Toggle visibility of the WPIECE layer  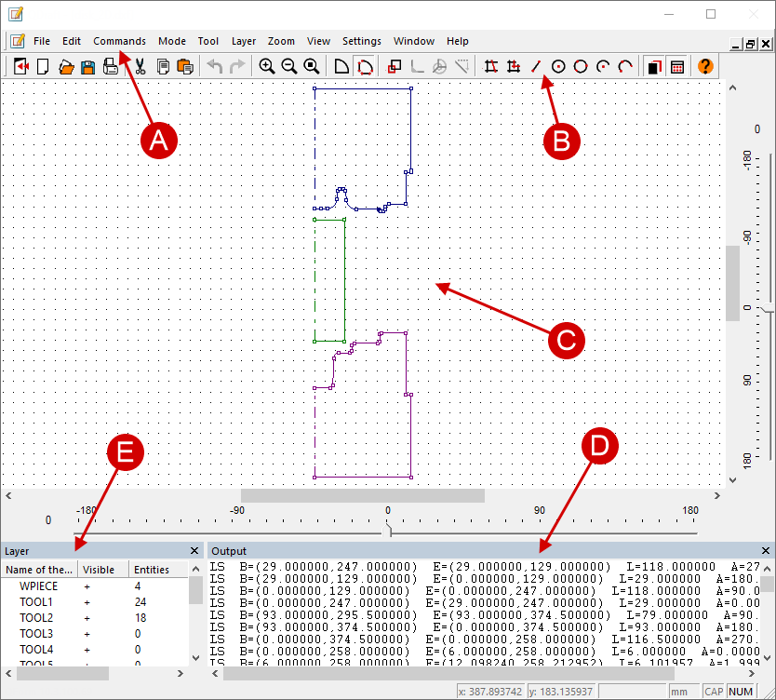(87, 586)
